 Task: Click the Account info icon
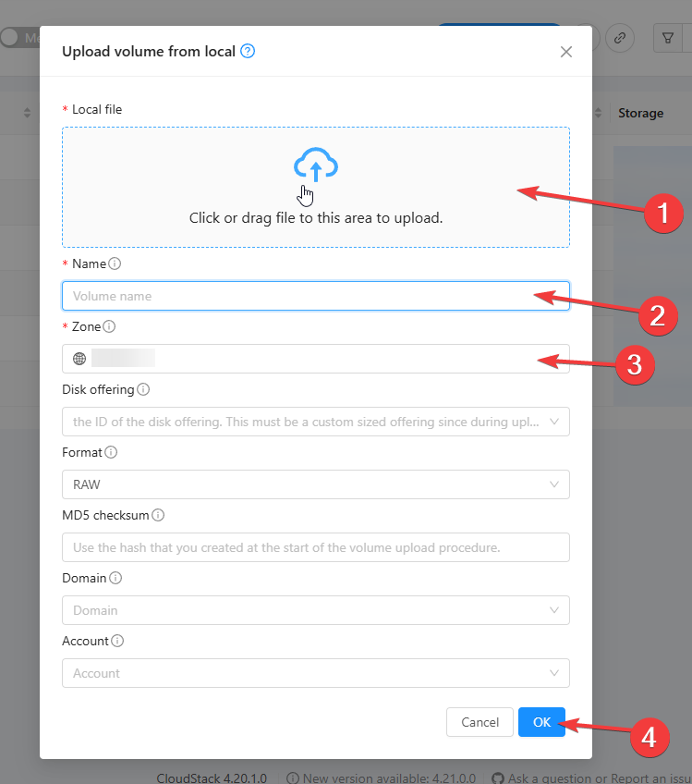(118, 641)
